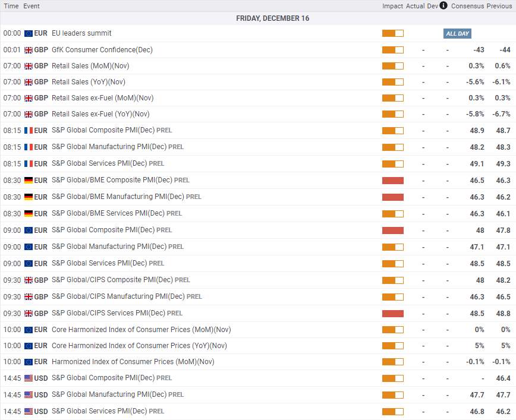The image size is (516, 420).
Task: Open S&P Global/CIPS Composite PMI(Dec) event
Action: [x=112, y=280]
